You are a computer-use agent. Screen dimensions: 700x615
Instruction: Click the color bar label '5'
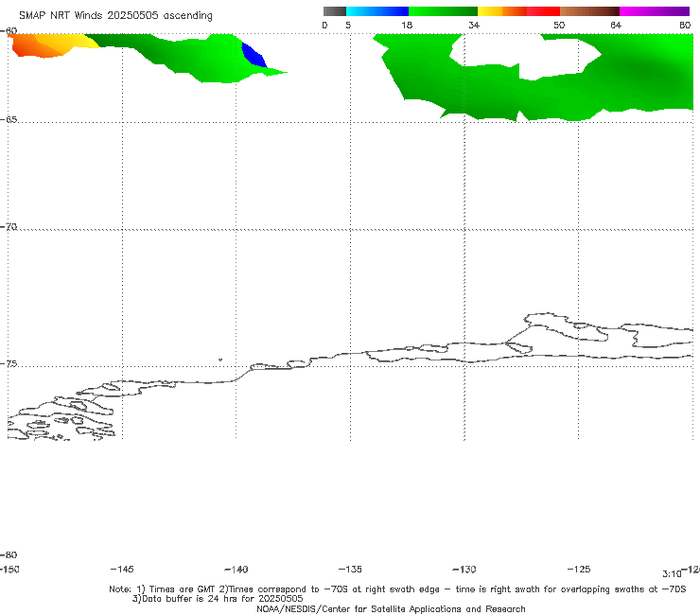tap(348, 25)
